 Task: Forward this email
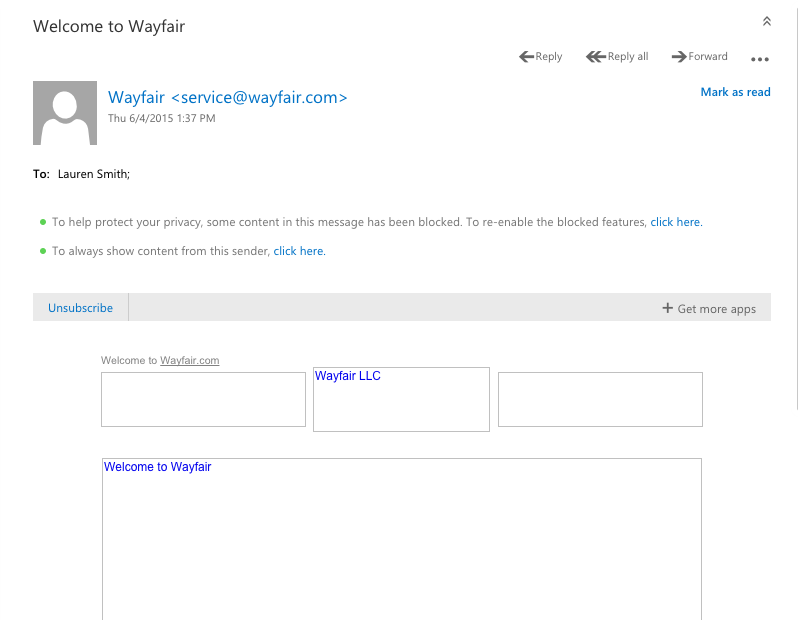click(700, 57)
